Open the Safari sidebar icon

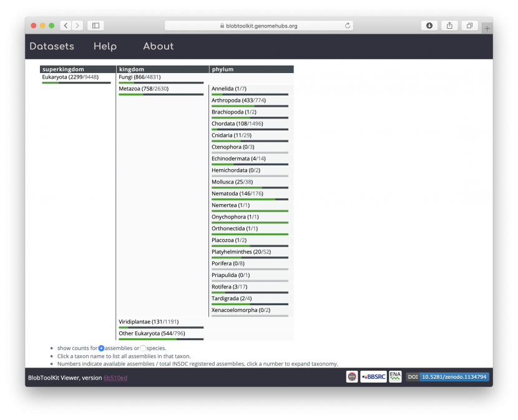coord(95,26)
